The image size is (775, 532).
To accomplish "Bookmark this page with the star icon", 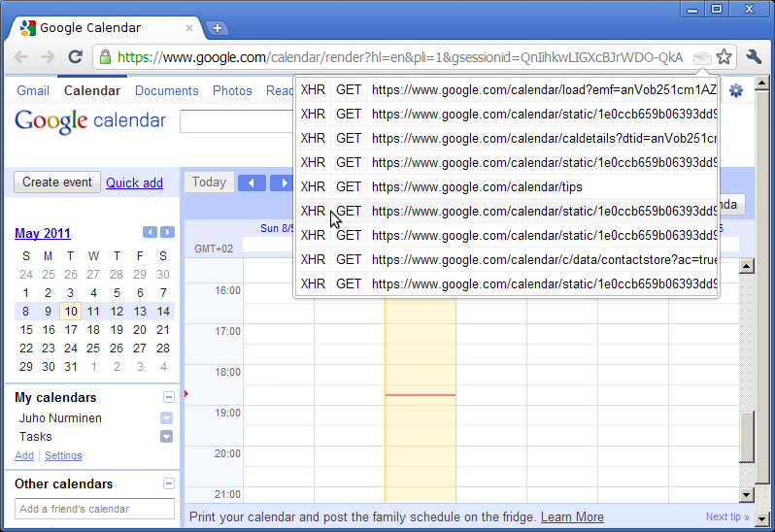I will pos(724,57).
